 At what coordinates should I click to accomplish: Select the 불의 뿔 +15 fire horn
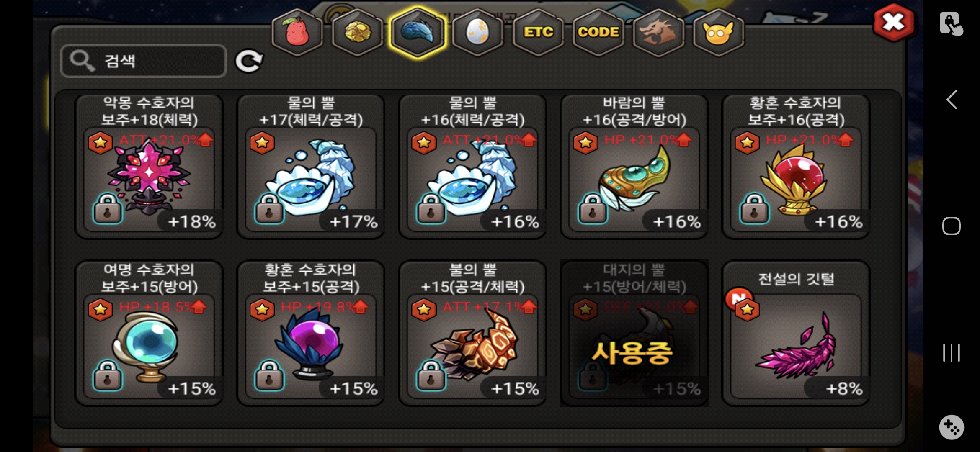coord(472,334)
